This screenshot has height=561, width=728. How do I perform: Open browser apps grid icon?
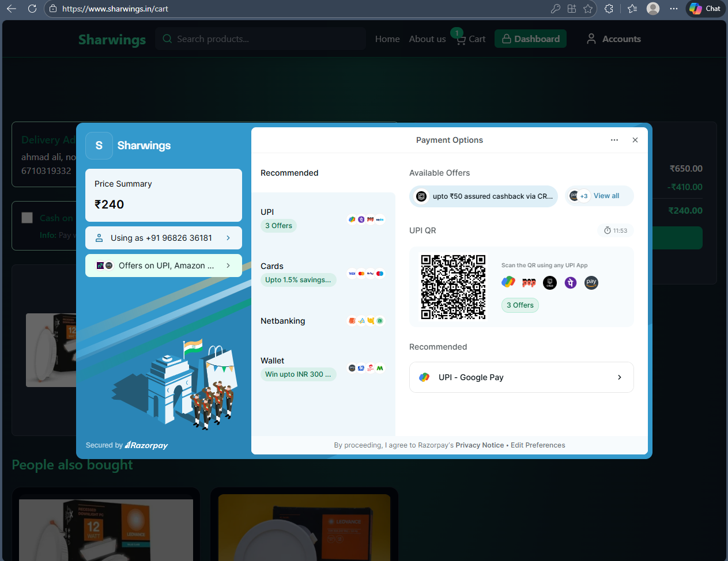click(x=572, y=9)
